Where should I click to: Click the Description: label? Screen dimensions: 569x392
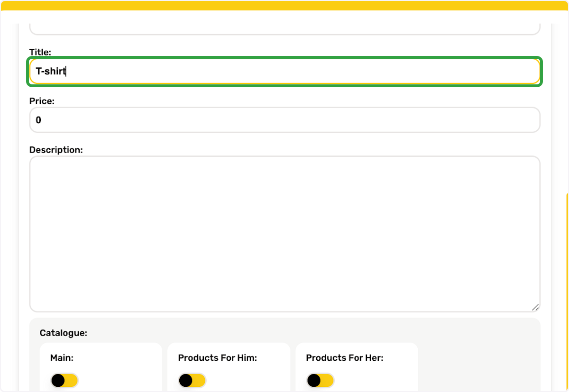[x=56, y=150]
